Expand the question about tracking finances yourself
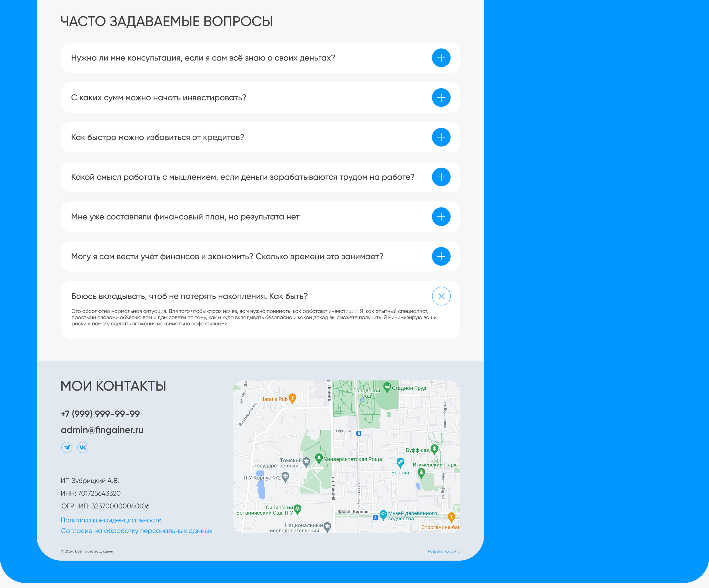Image resolution: width=709 pixels, height=588 pixels. coord(441,256)
